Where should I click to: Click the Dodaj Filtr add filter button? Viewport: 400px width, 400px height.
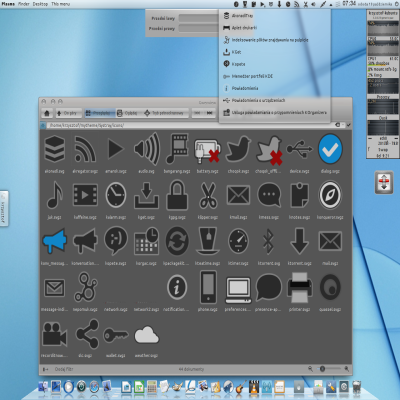(x=64, y=369)
